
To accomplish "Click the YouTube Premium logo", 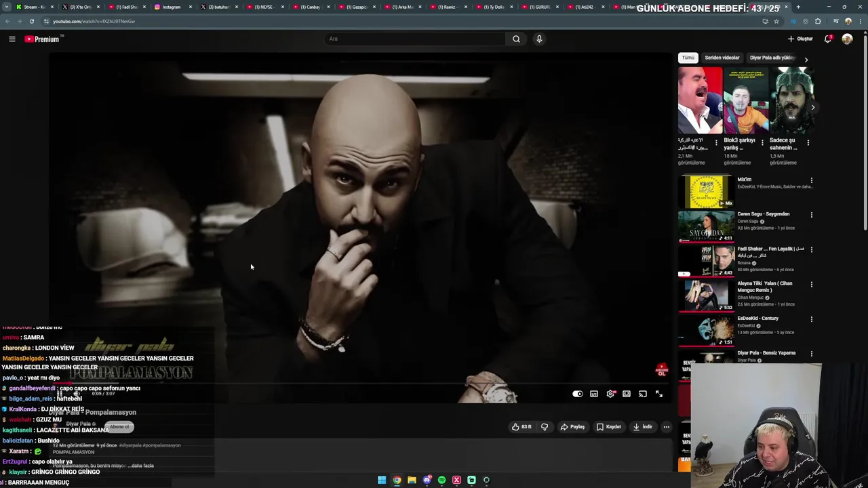I will coord(43,39).
